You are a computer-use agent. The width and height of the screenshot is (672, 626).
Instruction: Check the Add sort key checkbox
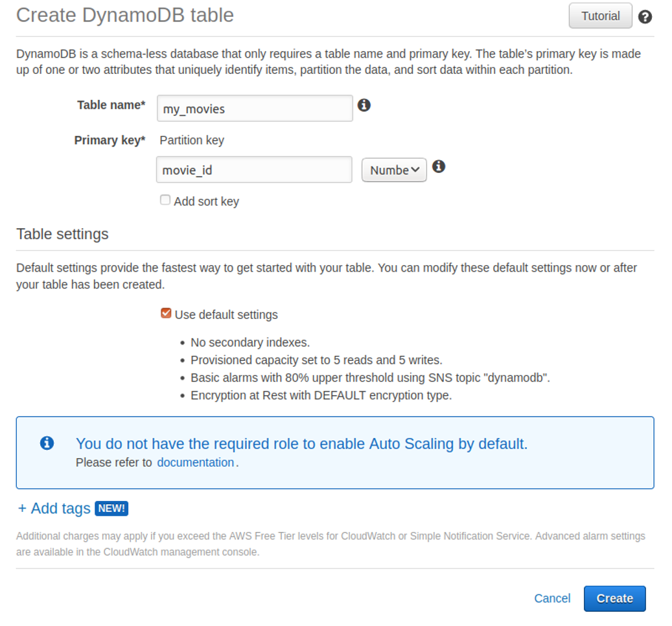pyautogui.click(x=165, y=200)
